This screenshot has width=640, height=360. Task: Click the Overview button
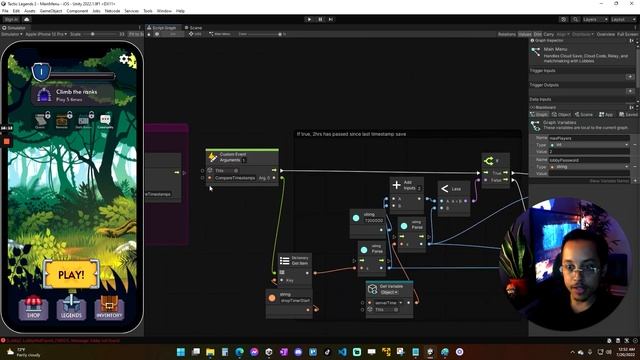pos(606,34)
